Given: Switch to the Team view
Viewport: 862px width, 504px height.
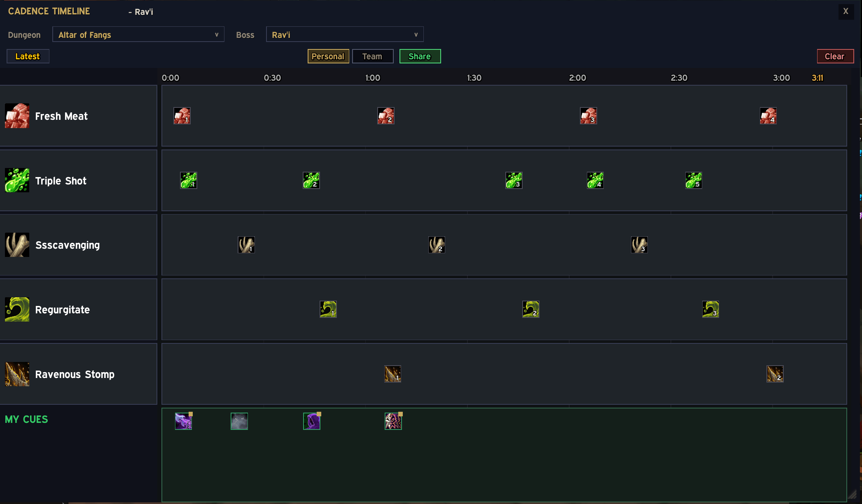Looking at the screenshot, I should (x=373, y=56).
